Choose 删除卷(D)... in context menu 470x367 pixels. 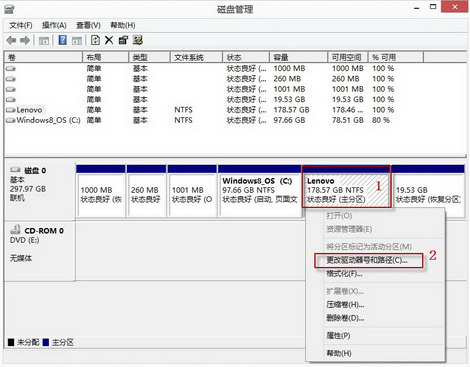coord(345,318)
